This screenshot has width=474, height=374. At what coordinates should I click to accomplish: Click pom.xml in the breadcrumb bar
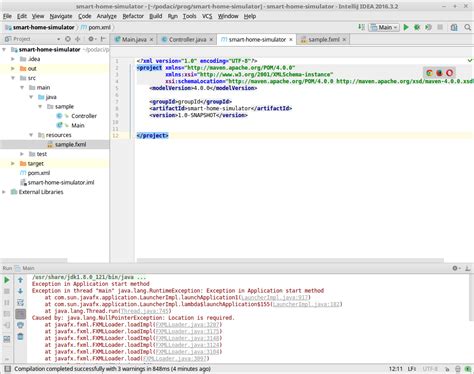click(x=99, y=27)
